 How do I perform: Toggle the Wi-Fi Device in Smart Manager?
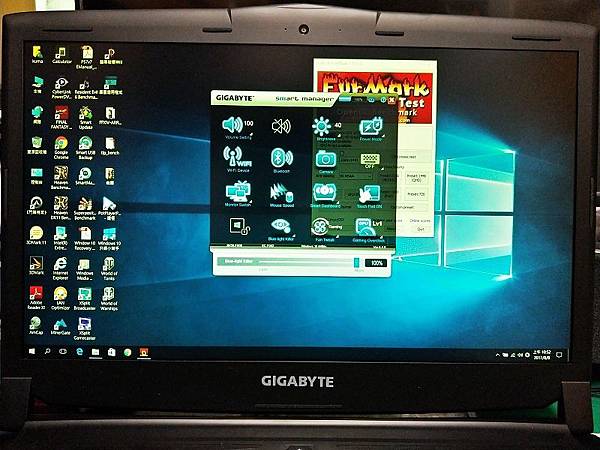coord(238,159)
